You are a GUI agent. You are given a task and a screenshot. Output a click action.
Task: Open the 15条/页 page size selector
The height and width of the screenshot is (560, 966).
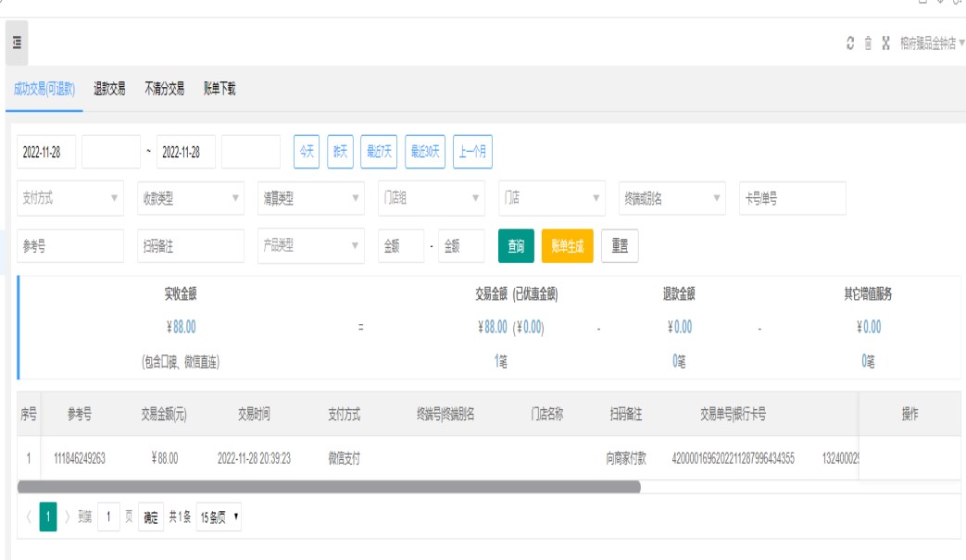220,516
